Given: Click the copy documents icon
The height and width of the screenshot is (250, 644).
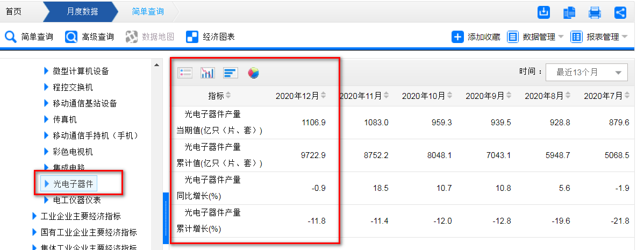Looking at the screenshot, I should tap(569, 12).
